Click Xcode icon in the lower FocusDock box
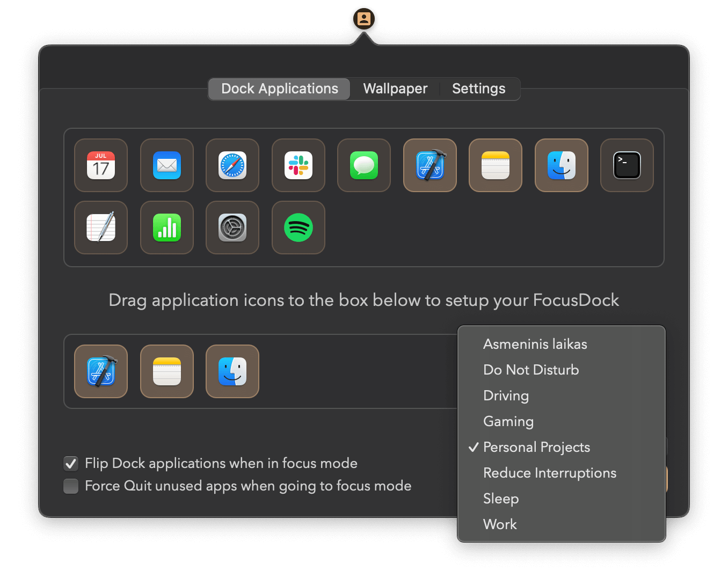Viewport: 728px width, 571px height. point(101,371)
